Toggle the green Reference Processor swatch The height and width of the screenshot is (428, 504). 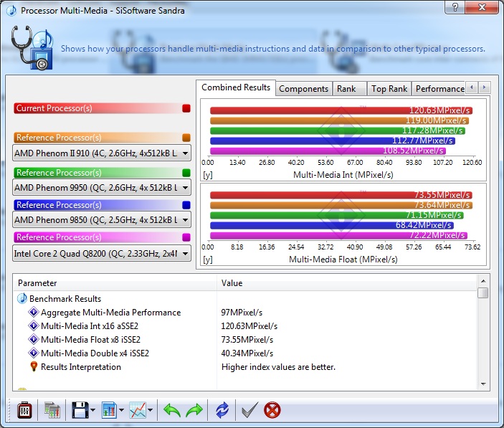(186, 173)
